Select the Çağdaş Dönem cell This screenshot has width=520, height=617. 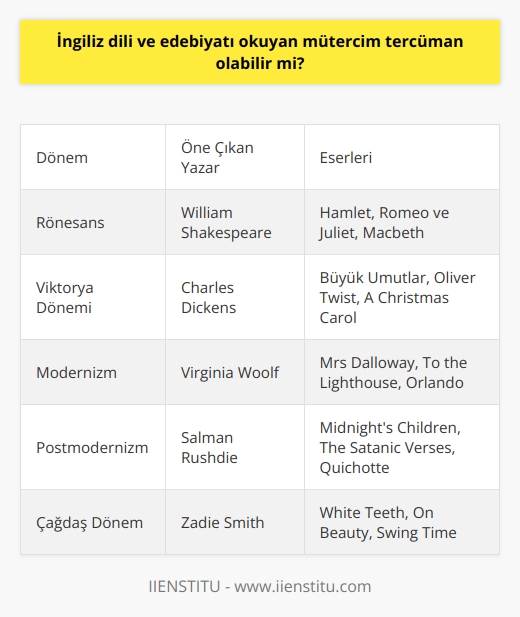pyautogui.click(x=93, y=522)
